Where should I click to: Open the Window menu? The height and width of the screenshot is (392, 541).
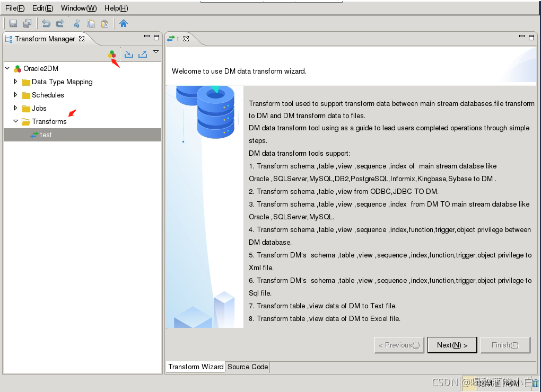click(78, 8)
